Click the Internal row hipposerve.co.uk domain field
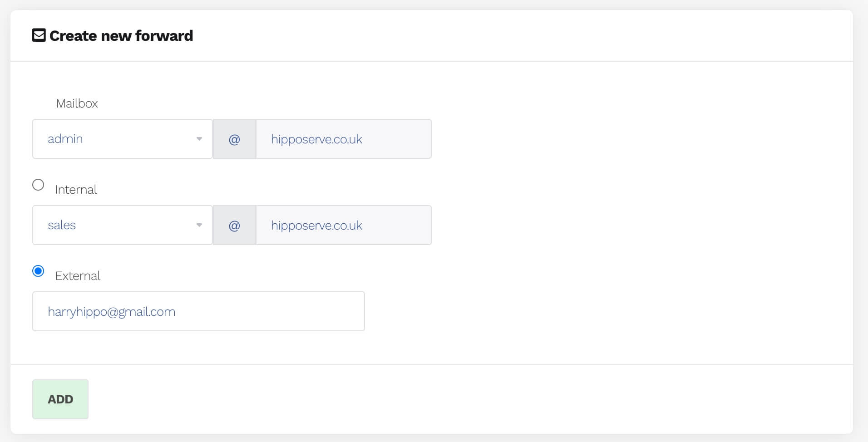 click(x=343, y=226)
